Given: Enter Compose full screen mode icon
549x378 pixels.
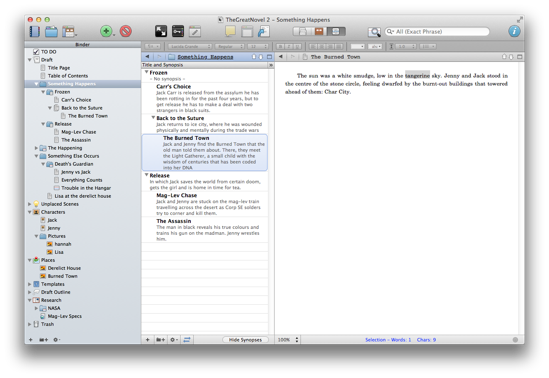Looking at the screenshot, I should [x=161, y=32].
